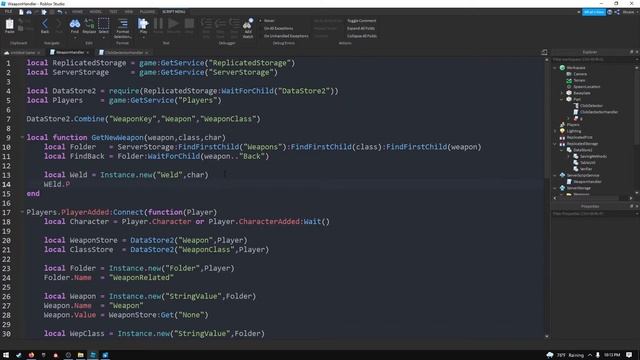Click the Resume arrow button
640x360 pixels.
tap(173, 25)
